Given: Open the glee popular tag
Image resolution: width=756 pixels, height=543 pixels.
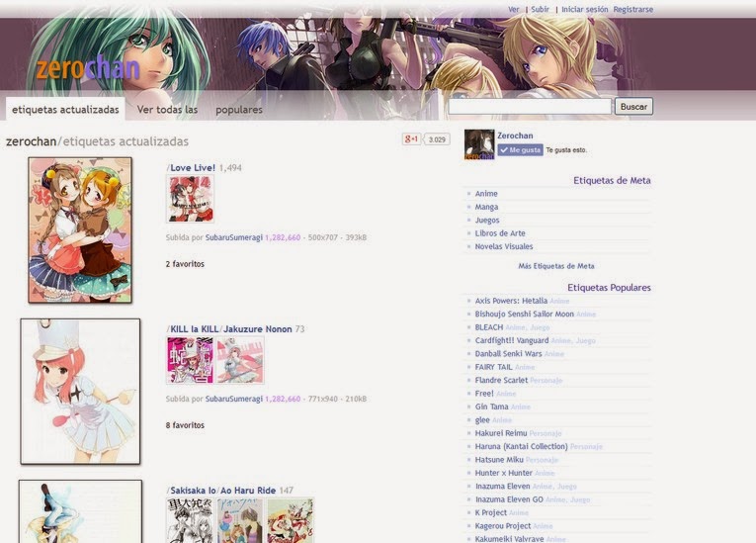Looking at the screenshot, I should click(x=482, y=420).
